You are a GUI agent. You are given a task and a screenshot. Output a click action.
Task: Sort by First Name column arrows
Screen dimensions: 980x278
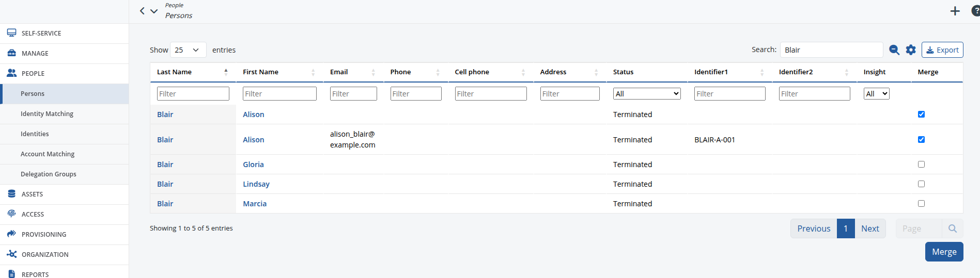(313, 72)
